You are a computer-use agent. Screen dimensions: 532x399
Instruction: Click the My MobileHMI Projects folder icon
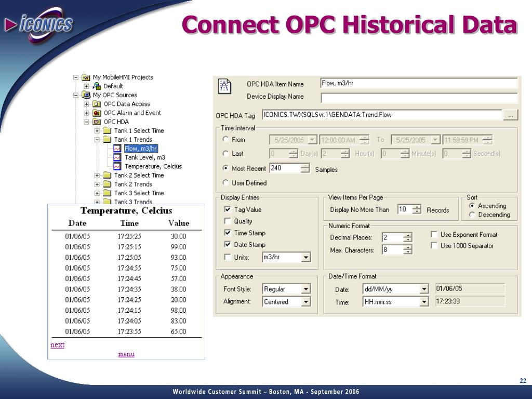coord(86,77)
